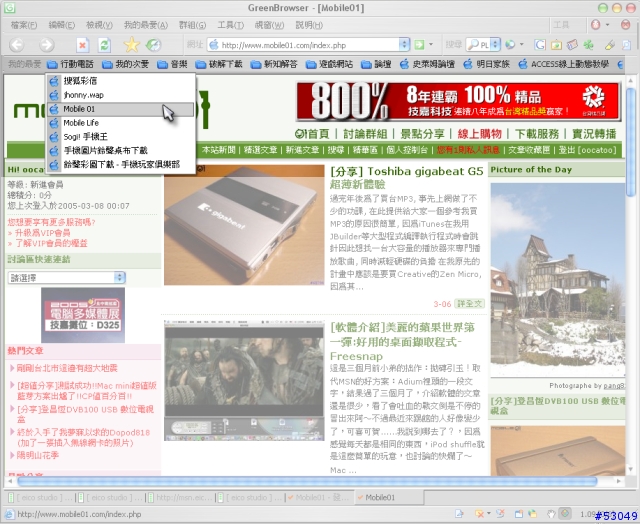The image size is (640, 524).
Task: Open the 視窗(W) menu
Action: click(x=269, y=25)
